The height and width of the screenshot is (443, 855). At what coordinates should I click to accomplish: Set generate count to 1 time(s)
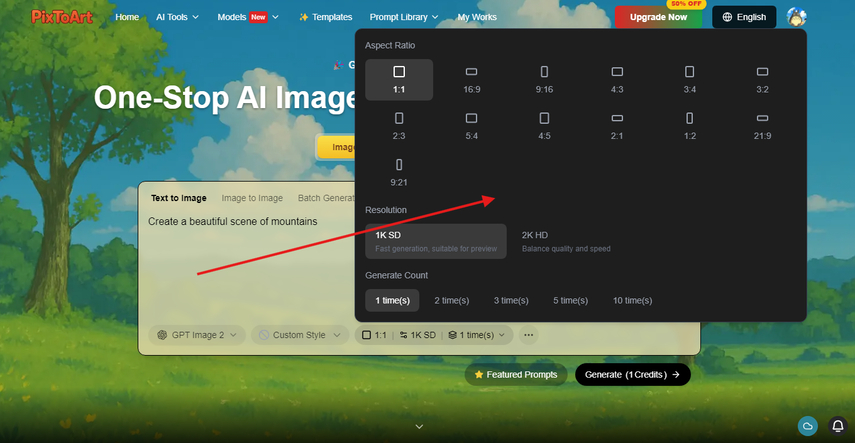[392, 301]
